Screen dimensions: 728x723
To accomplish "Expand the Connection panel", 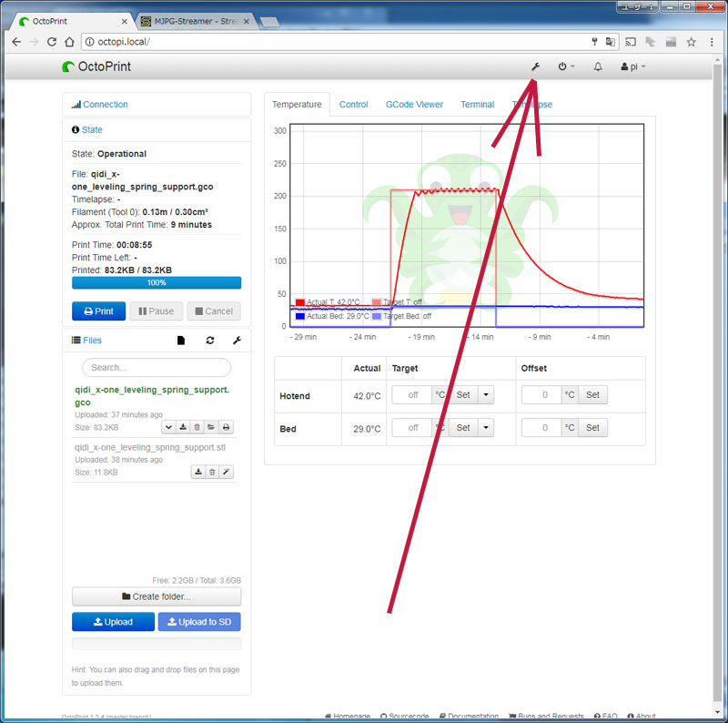I will click(x=106, y=105).
